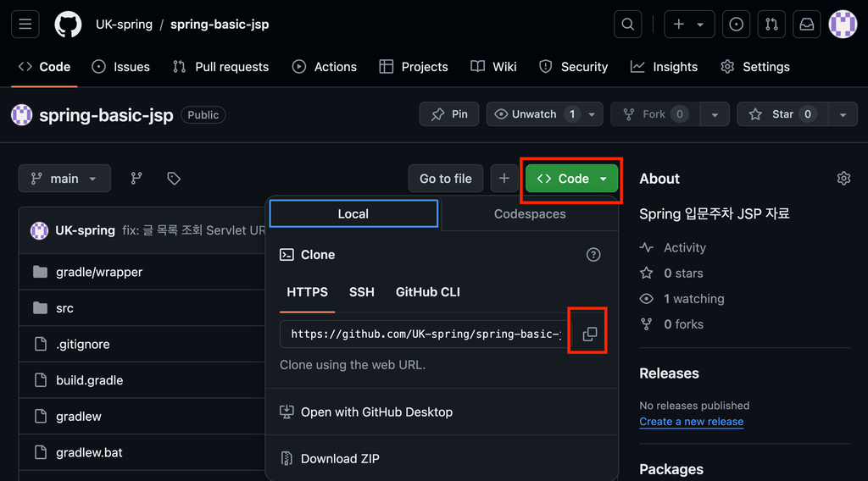The height and width of the screenshot is (481, 868).
Task: Select the Local tab in clone panel
Action: click(x=353, y=214)
